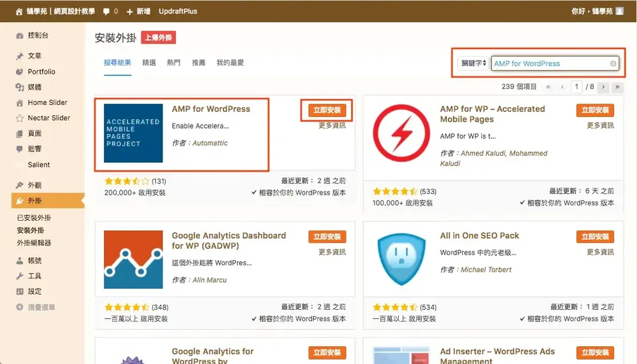Open the Ad Inserter plugin title link
Screen dimensions: 637x364
pyautogui.click(x=497, y=356)
